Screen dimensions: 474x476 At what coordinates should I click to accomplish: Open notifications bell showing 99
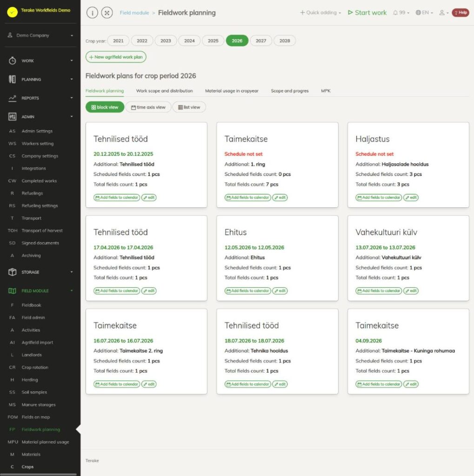tap(401, 13)
